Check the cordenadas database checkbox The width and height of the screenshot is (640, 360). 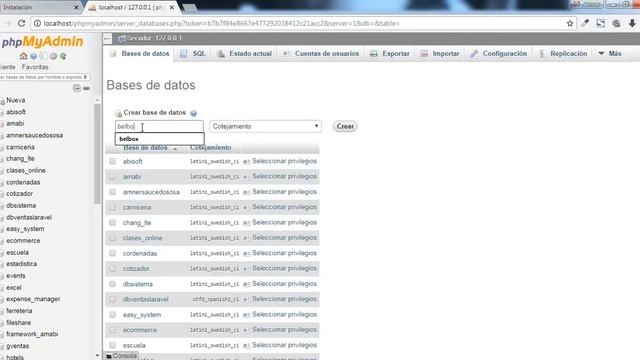(113, 253)
